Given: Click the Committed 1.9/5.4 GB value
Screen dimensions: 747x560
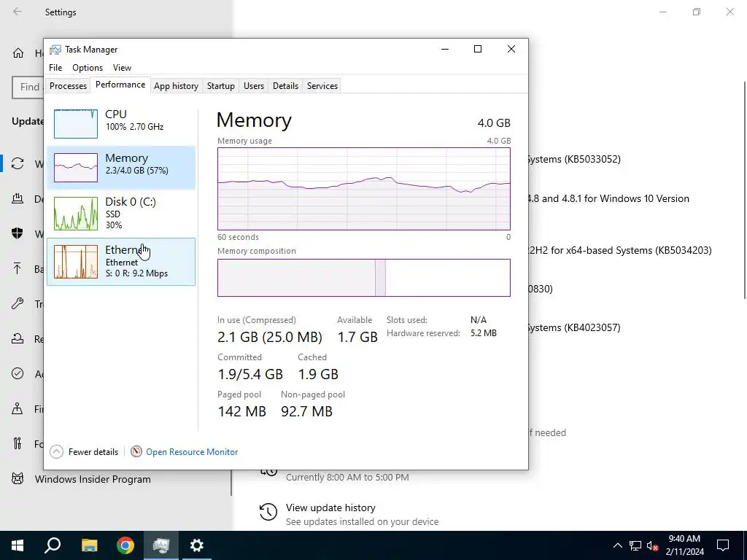Looking at the screenshot, I should (250, 374).
